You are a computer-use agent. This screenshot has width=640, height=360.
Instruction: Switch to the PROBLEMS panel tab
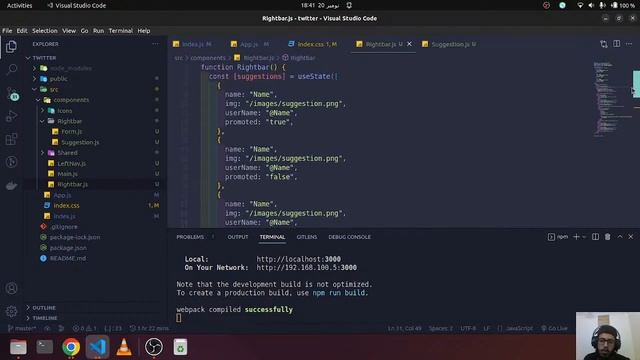pyautogui.click(x=190, y=237)
